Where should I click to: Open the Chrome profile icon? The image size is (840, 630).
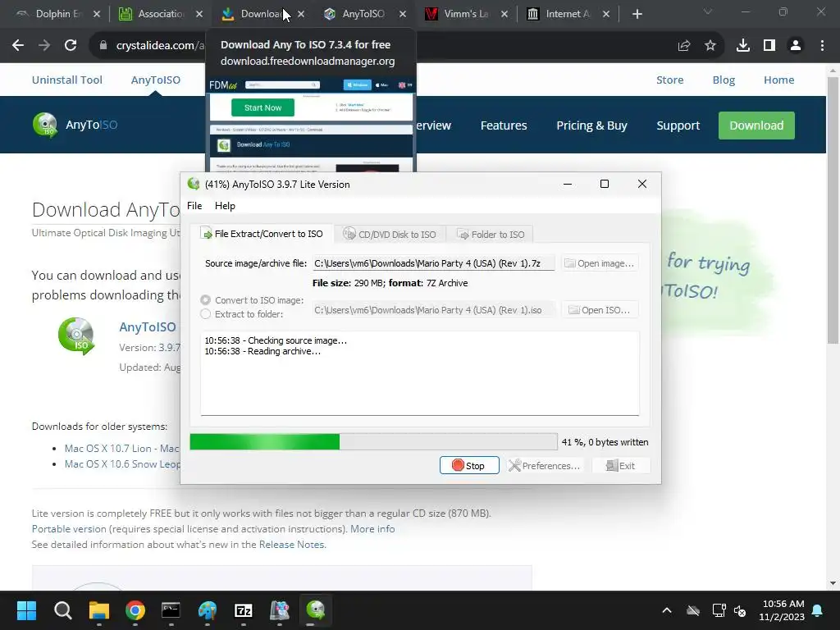pos(796,46)
